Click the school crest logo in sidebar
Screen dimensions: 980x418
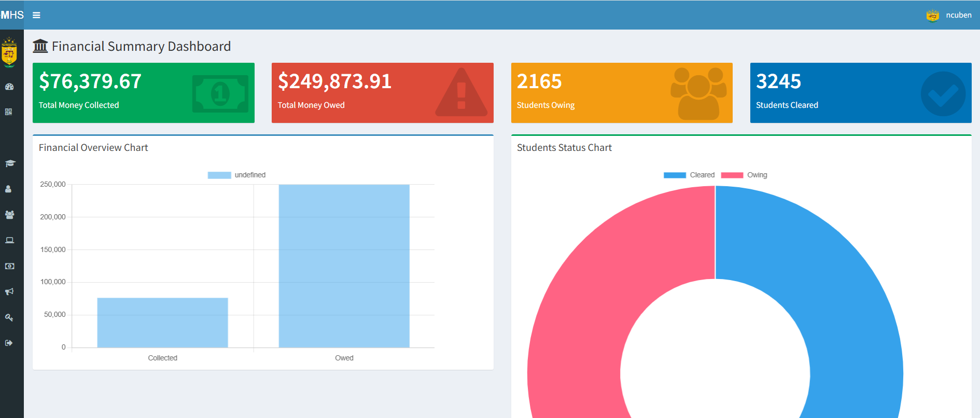[9, 52]
